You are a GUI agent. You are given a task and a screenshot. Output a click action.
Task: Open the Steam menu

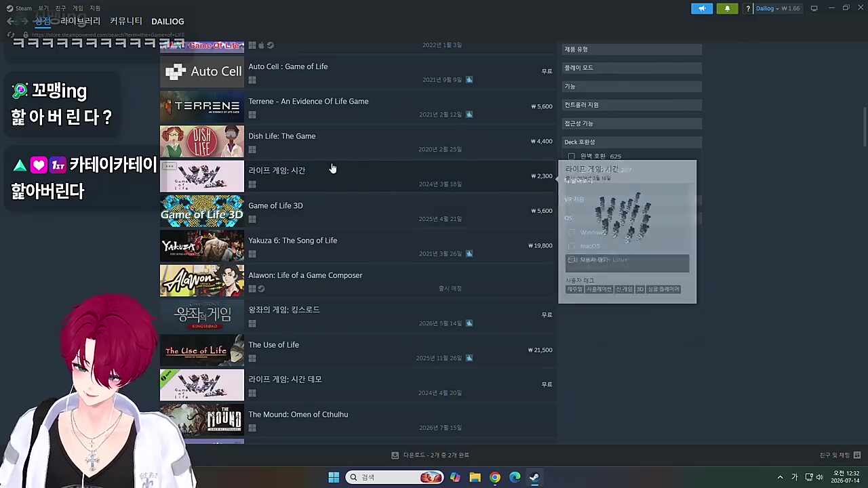click(x=19, y=8)
